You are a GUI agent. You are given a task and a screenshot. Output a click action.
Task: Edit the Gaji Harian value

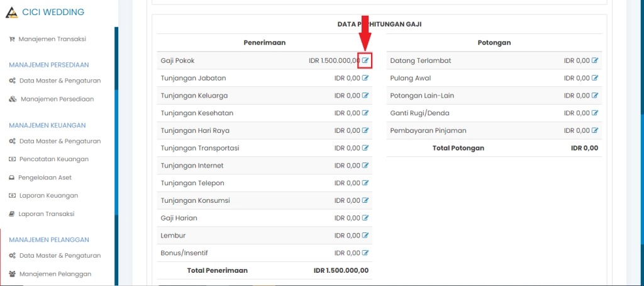[365, 218]
